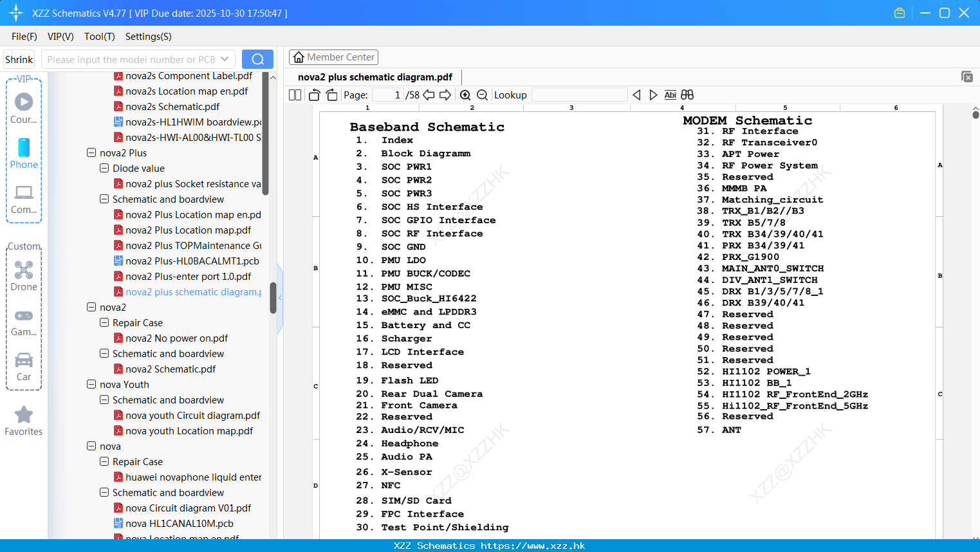
Task: Collapse the nova Repair Case folder
Action: 104,462
